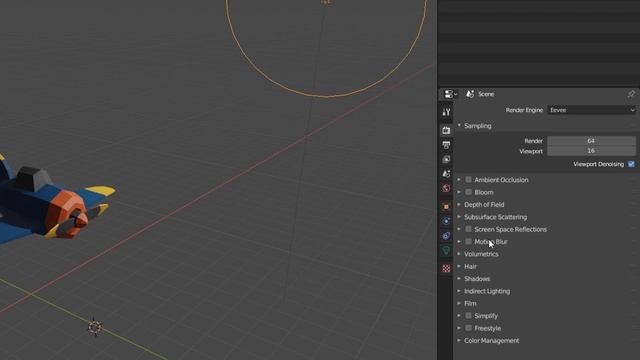Collapse the Sampling panel arrow
Screen dimensions: 640x360
459,126
